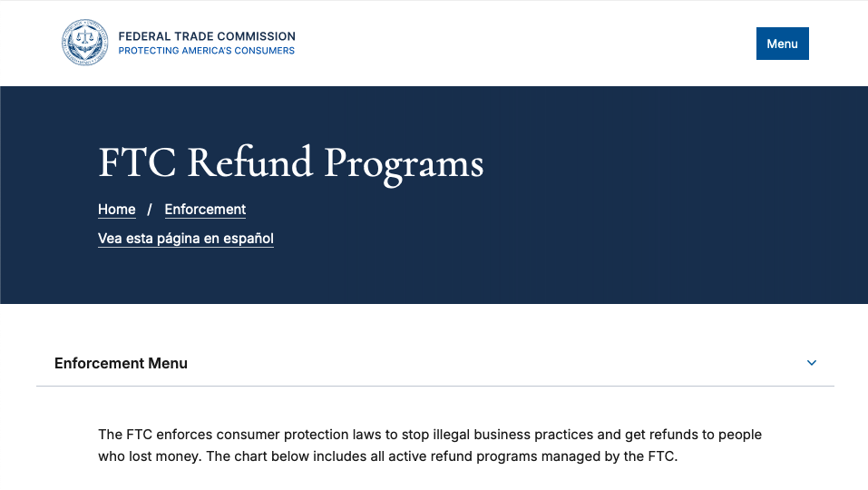Open the Enforcement breadcrumb link
This screenshot has height=490, width=868.
[x=205, y=210]
